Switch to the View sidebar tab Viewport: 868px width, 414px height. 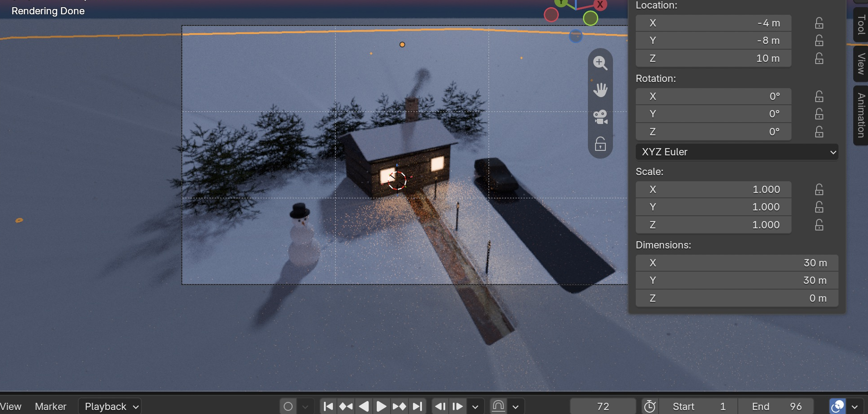click(x=861, y=64)
